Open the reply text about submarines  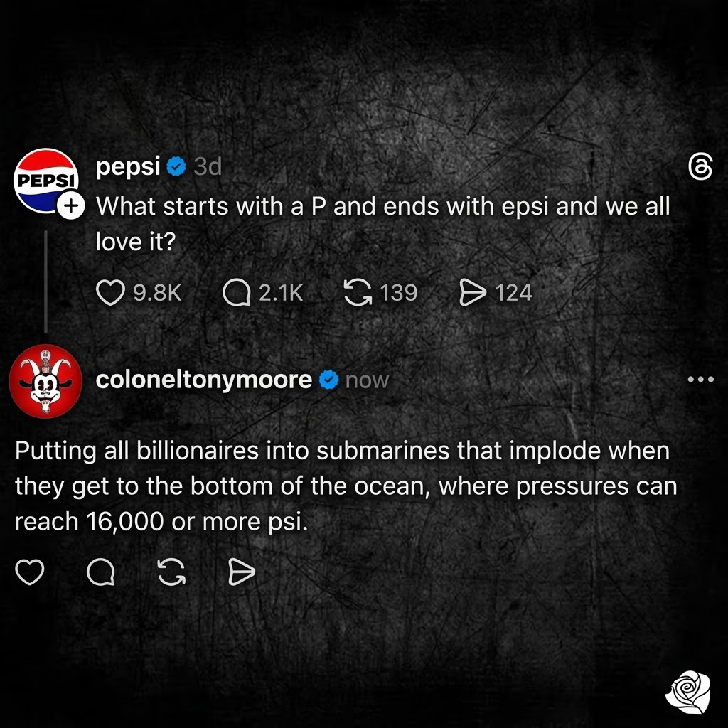click(x=346, y=486)
